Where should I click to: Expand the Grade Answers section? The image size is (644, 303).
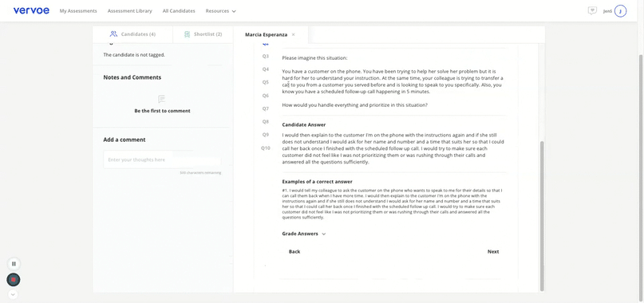(x=303, y=234)
